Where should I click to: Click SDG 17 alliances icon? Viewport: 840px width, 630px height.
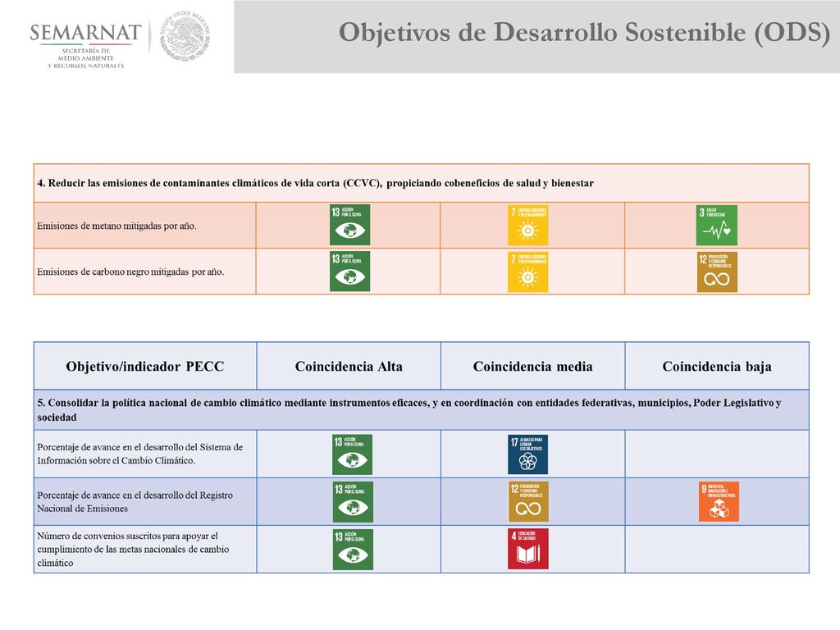click(x=527, y=454)
